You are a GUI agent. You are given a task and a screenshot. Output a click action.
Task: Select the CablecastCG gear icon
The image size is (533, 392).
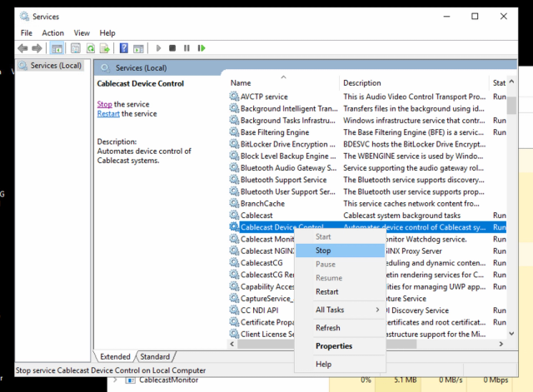(234, 263)
